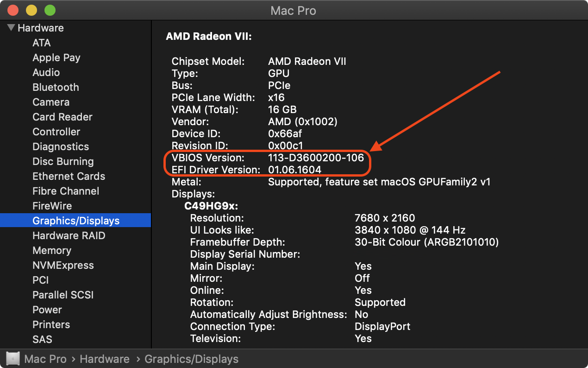Collapse the Hardware disclosure triangle

[x=11, y=27]
